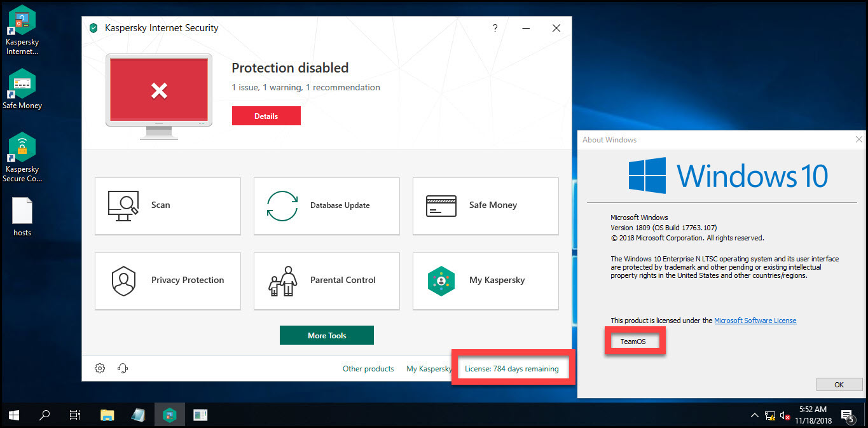Click the More Tools button
Screen dimensions: 868x428
point(327,335)
